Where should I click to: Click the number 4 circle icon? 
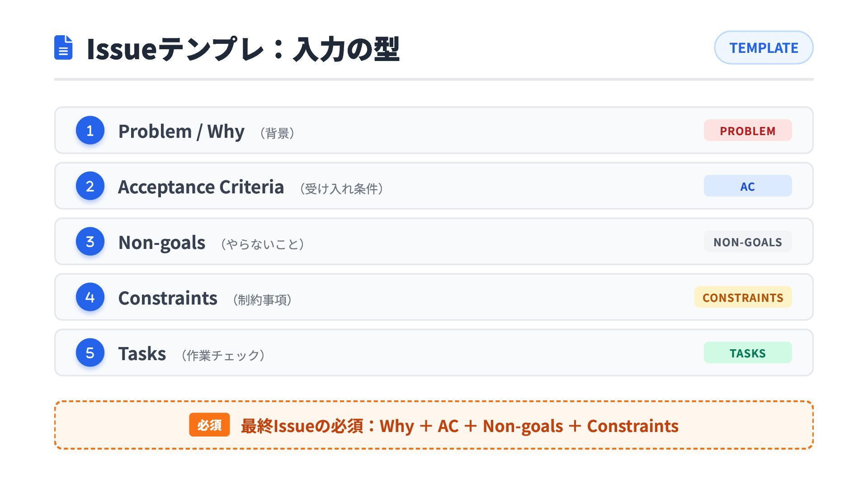[x=90, y=297]
